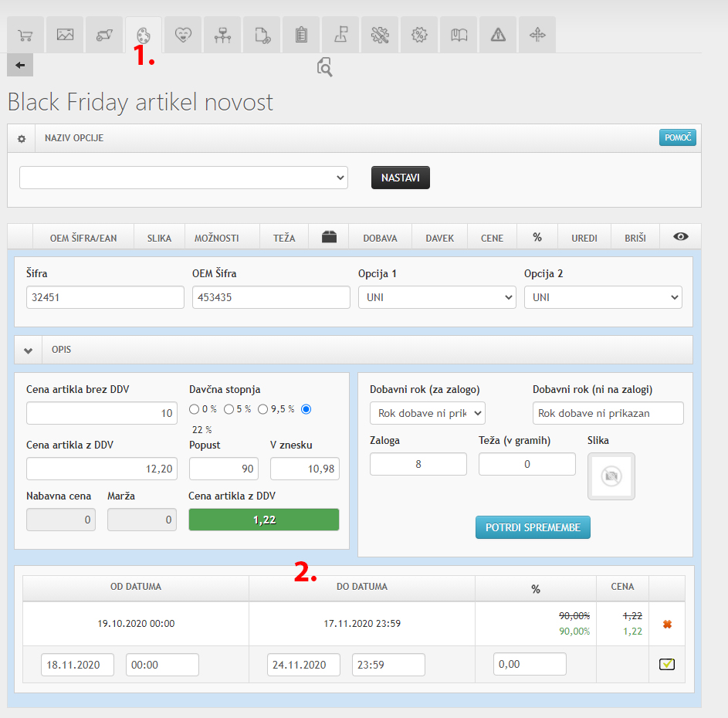Image resolution: width=728 pixels, height=718 pixels.
Task: Click the OEM Šifra field with 453435
Action: [x=271, y=297]
